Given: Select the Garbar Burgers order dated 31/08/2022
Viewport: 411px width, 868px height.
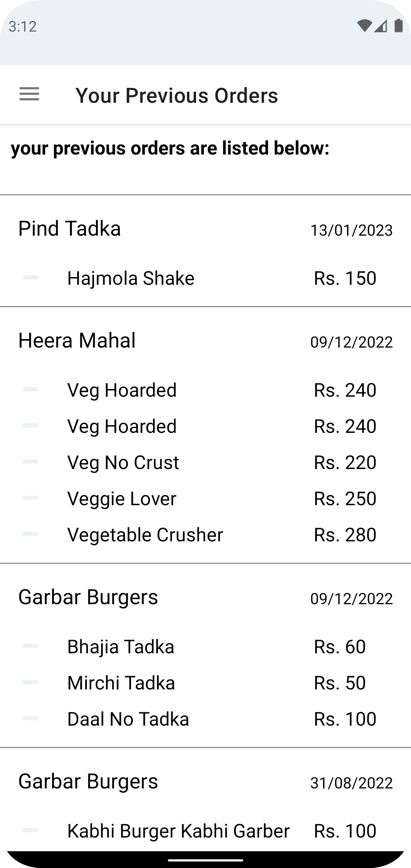Looking at the screenshot, I should point(88,782).
